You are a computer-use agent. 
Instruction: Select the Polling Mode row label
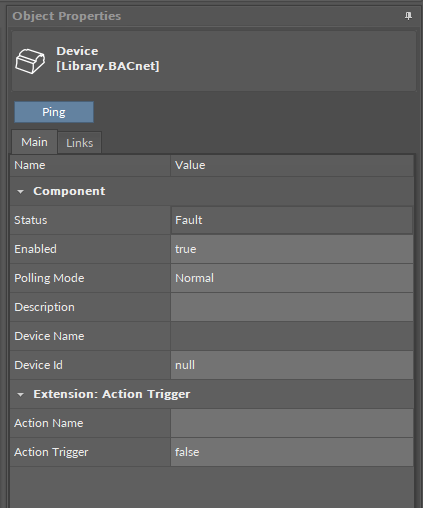point(49,278)
